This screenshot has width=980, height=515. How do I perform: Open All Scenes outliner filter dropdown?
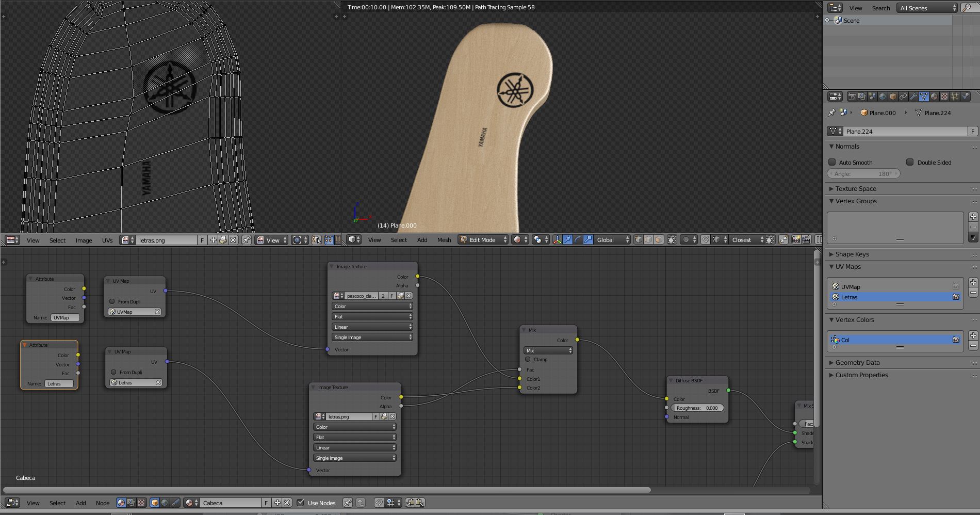(x=927, y=8)
